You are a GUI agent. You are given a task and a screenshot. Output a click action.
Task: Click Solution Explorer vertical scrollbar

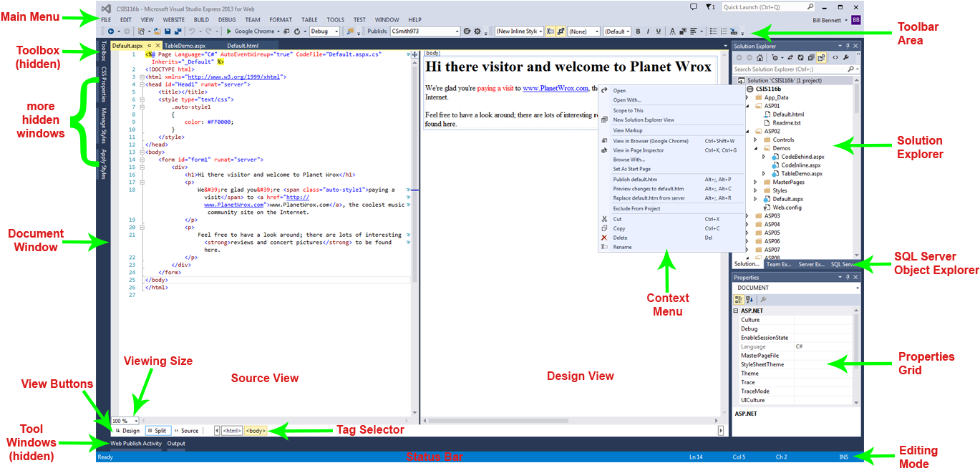857,168
